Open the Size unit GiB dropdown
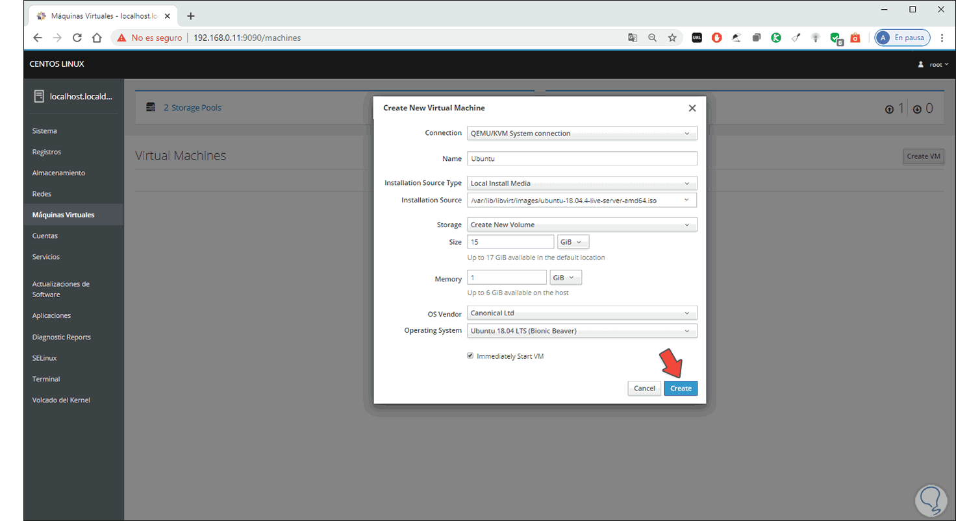Screen dimensions: 980x521 [573, 242]
